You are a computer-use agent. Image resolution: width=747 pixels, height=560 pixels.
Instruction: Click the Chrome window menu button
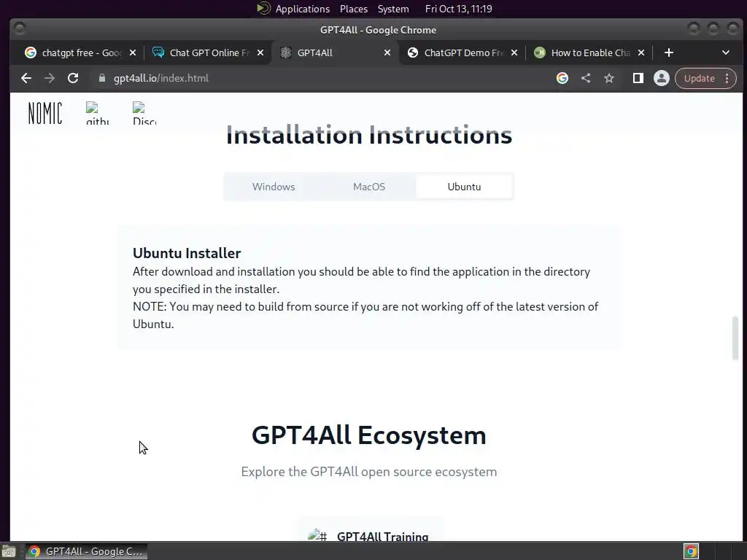pos(20,29)
